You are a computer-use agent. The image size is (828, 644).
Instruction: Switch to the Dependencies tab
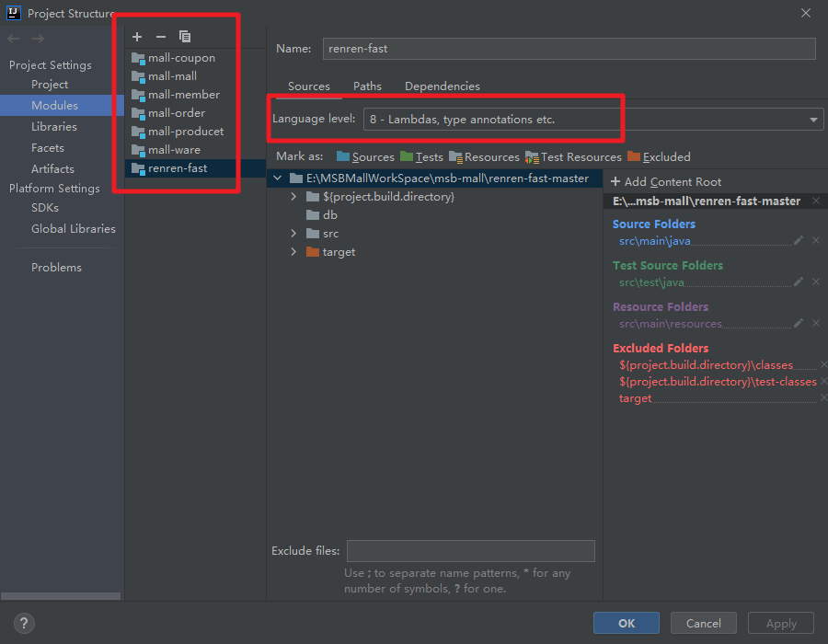[x=442, y=86]
